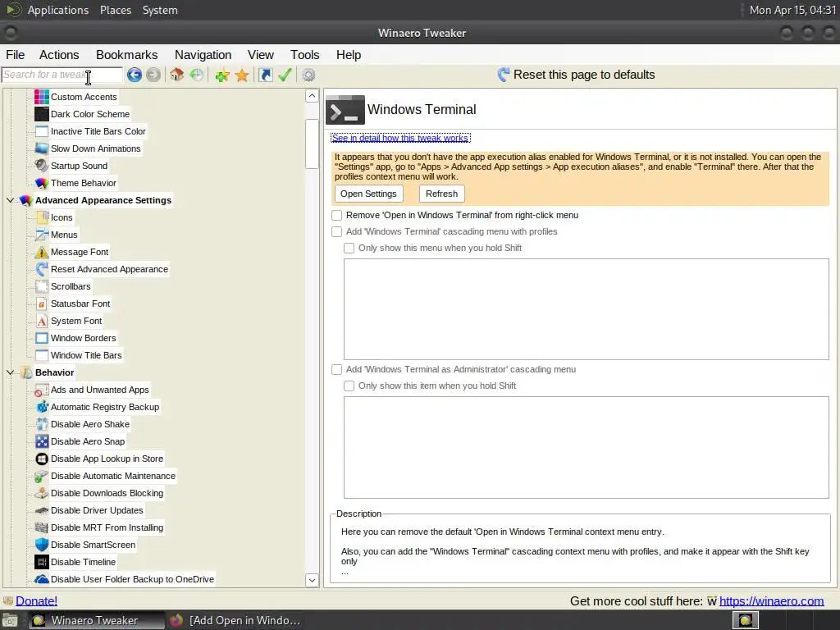Screen dimensions: 840x630
Task: Open the https://winaero.com link
Action: pos(771,601)
